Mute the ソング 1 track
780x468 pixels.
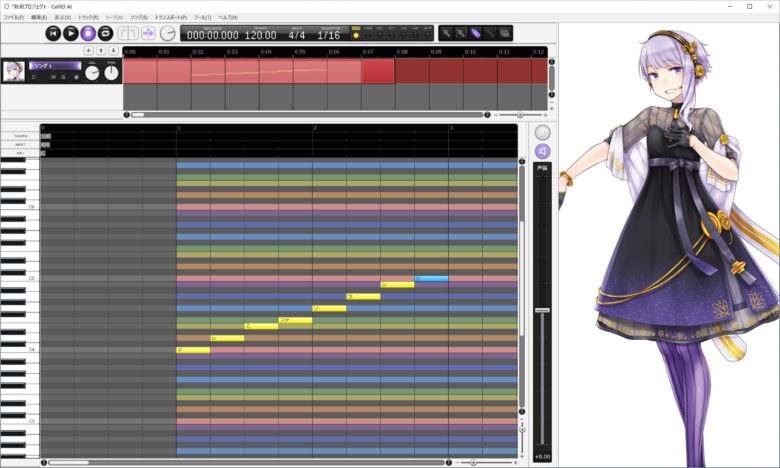pyautogui.click(x=53, y=77)
